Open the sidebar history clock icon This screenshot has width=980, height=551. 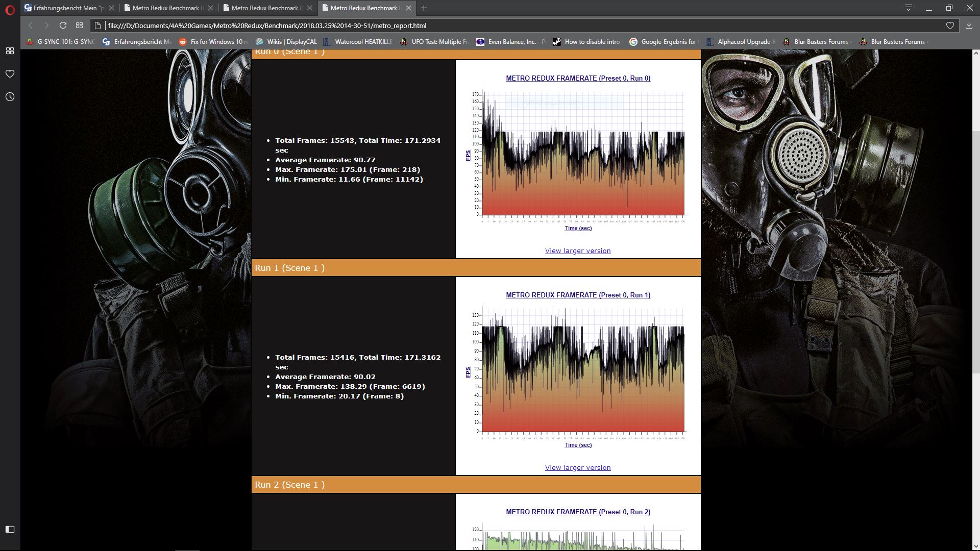pyautogui.click(x=10, y=97)
